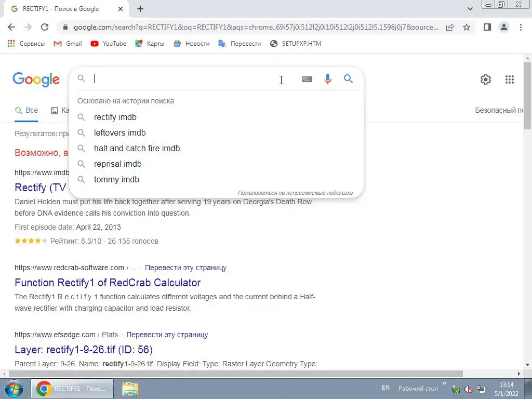
Task: Open the Gmail bookmark
Action: [68, 44]
